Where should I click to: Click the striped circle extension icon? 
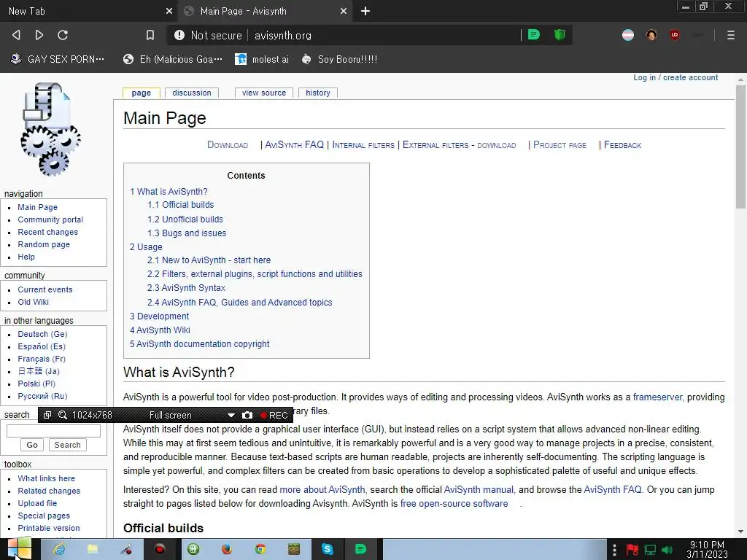628,35
